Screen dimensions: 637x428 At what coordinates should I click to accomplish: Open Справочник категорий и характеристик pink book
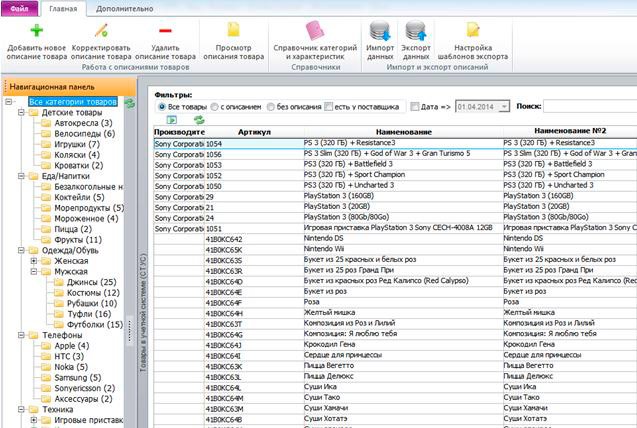click(x=315, y=30)
